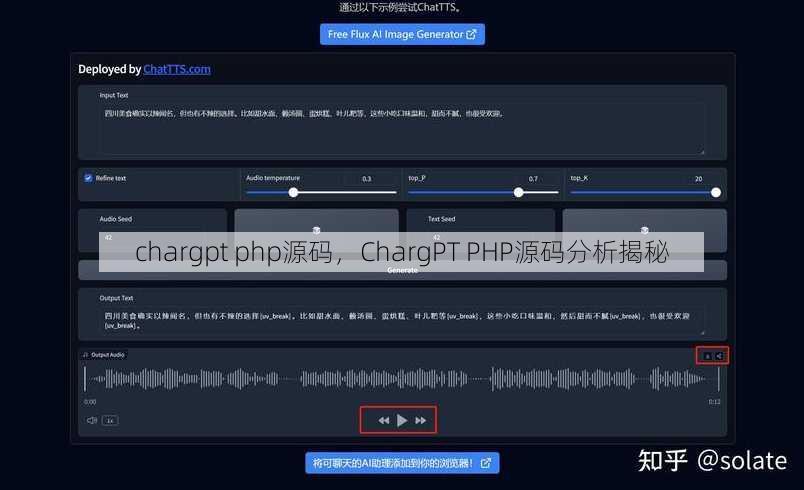Adjust the top_P slider handle

tap(518, 192)
